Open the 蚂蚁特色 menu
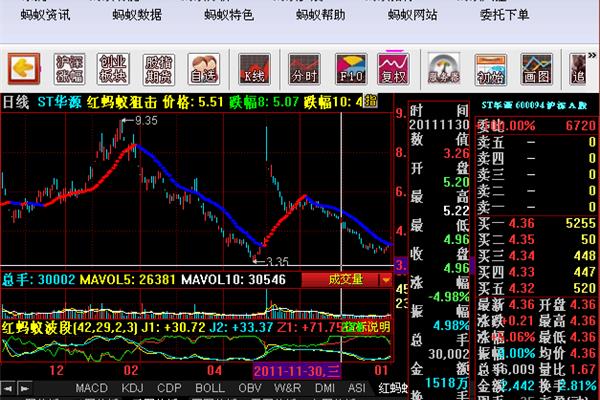This screenshot has height=400, width=600. tap(229, 15)
